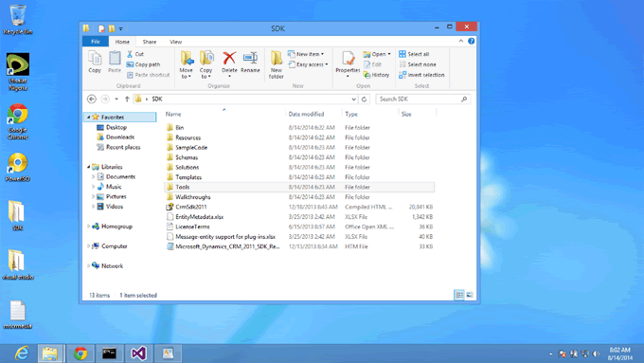The height and width of the screenshot is (363, 644).
Task: Click Select none
Action: point(418,64)
